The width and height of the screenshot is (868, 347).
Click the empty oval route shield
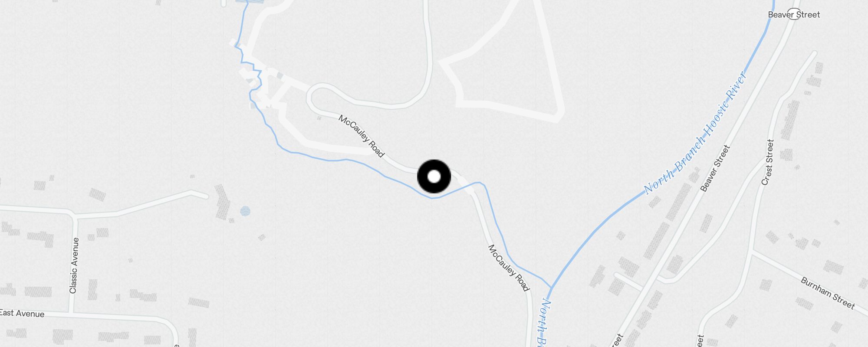(x=794, y=14)
